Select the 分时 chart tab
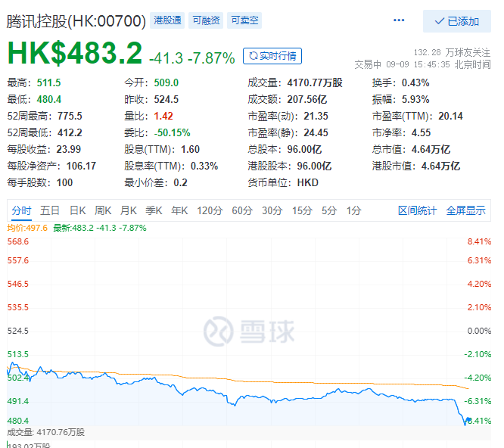 [21, 211]
